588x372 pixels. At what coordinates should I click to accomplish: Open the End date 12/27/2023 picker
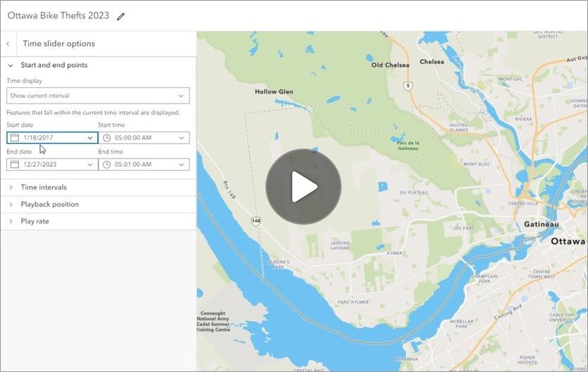pyautogui.click(x=52, y=164)
